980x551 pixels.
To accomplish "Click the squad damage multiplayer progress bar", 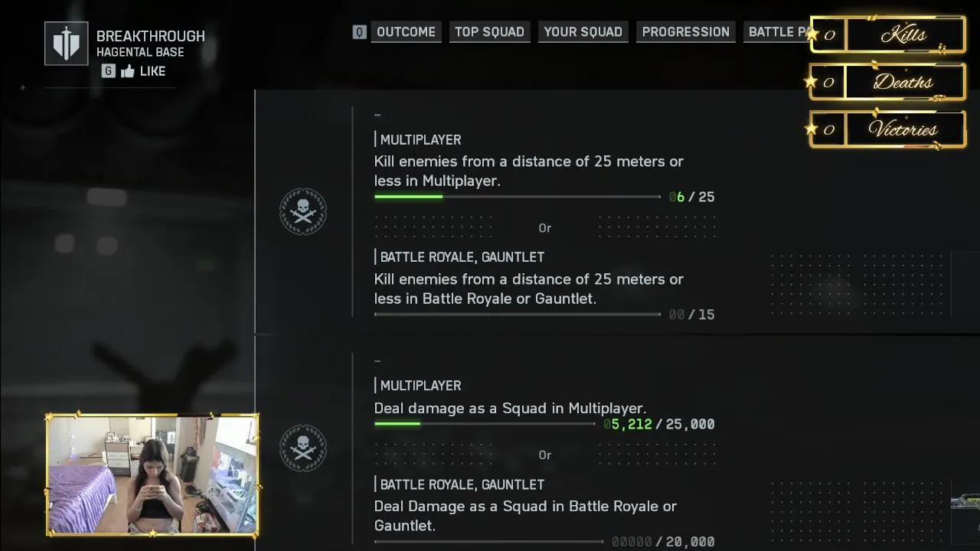I will click(x=484, y=423).
